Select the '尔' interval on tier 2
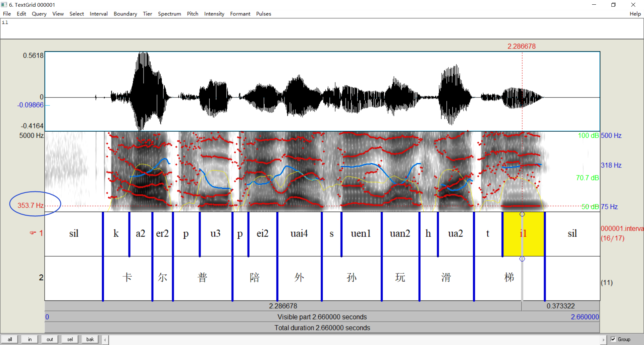644x345 pixels. click(162, 278)
